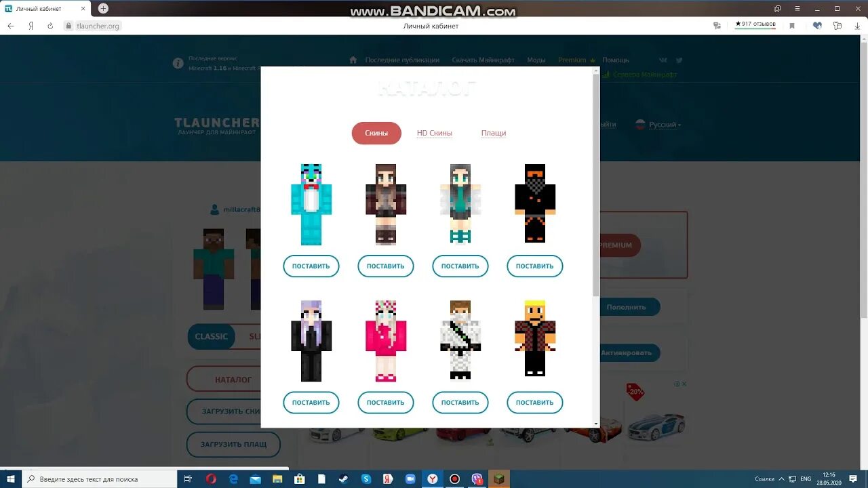
Task: Click the Yandex 'Я' home icon
Action: tap(31, 26)
